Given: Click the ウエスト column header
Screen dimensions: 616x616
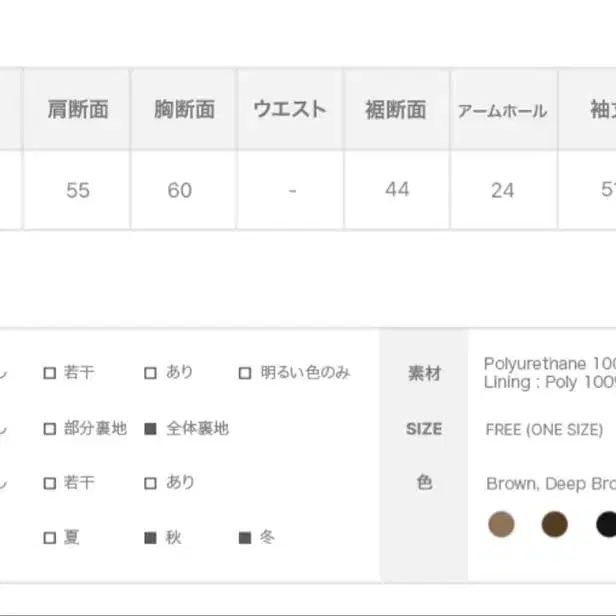Looking at the screenshot, I should pos(290,109).
